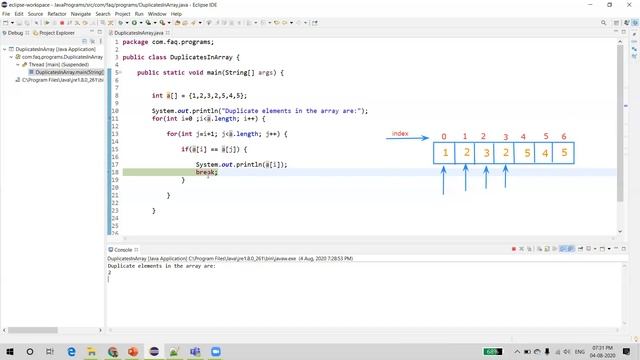640x360 pixels.
Task: Collapse the Thread [main] (Suspended) node
Action: 18,64
